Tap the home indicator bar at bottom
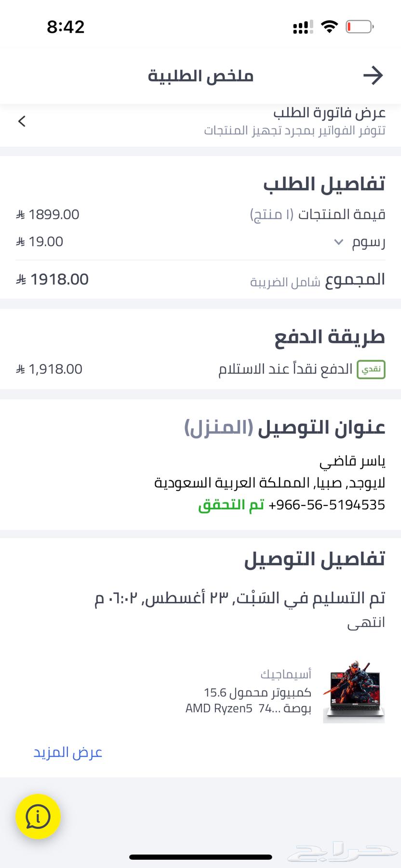Screen dimensions: 401x868 coord(200,857)
